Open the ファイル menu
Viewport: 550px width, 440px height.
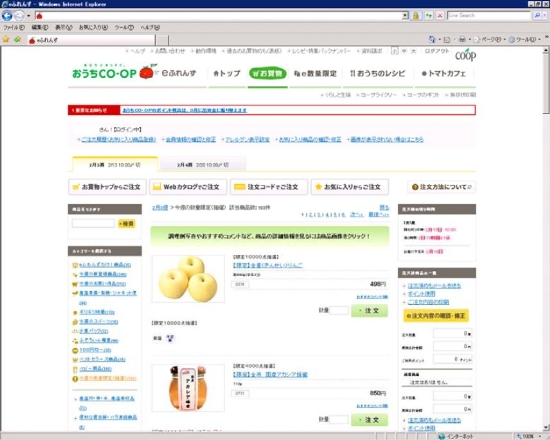point(14,27)
